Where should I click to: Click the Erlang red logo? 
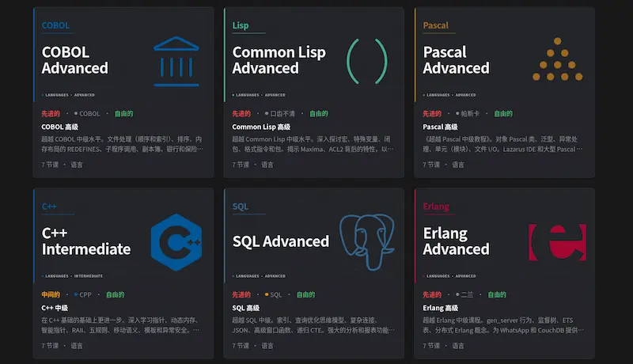point(558,242)
